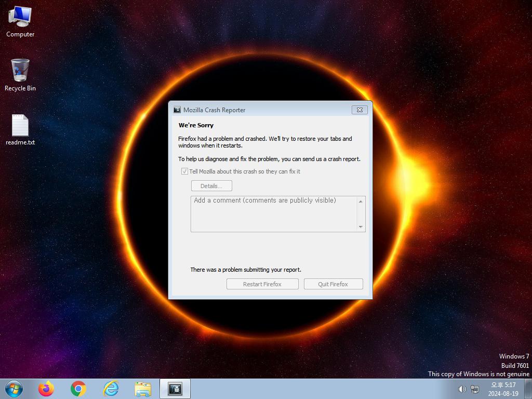Screen dimensions: 532x399
Task: Click the Quit Firefox button
Action: (333, 284)
